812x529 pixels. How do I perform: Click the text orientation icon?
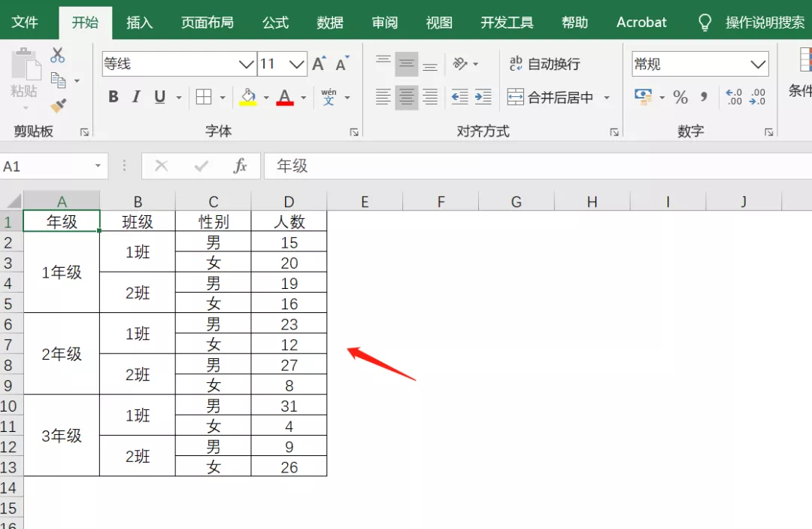(460, 64)
